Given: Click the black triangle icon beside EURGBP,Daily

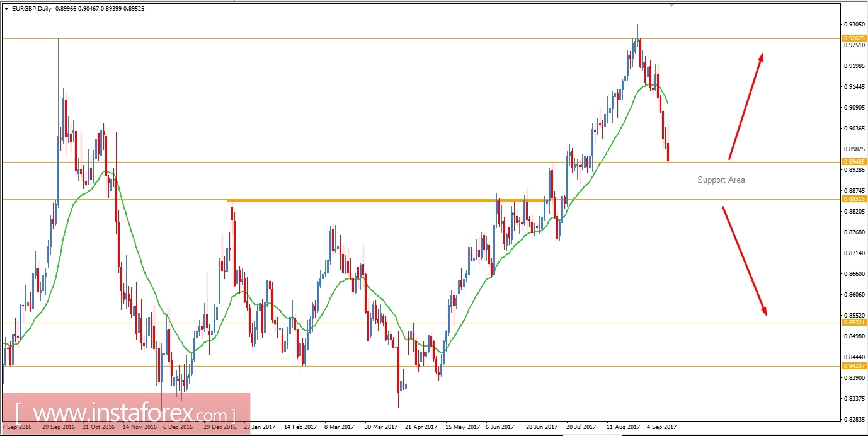Looking at the screenshot, I should point(6,9).
